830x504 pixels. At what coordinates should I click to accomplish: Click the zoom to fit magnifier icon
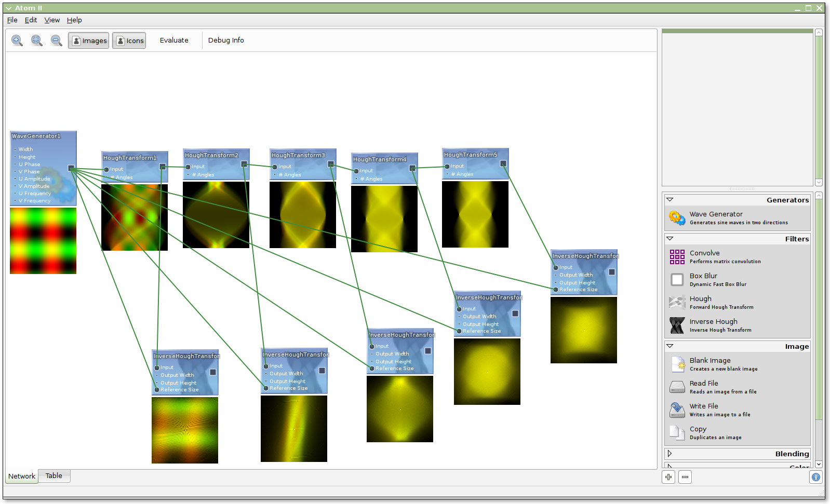[37, 40]
